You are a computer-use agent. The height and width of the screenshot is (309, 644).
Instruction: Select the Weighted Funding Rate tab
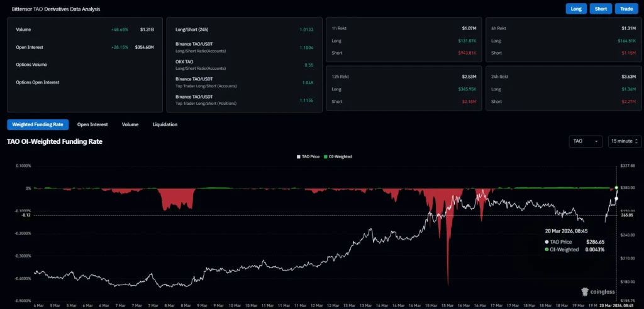click(x=38, y=124)
